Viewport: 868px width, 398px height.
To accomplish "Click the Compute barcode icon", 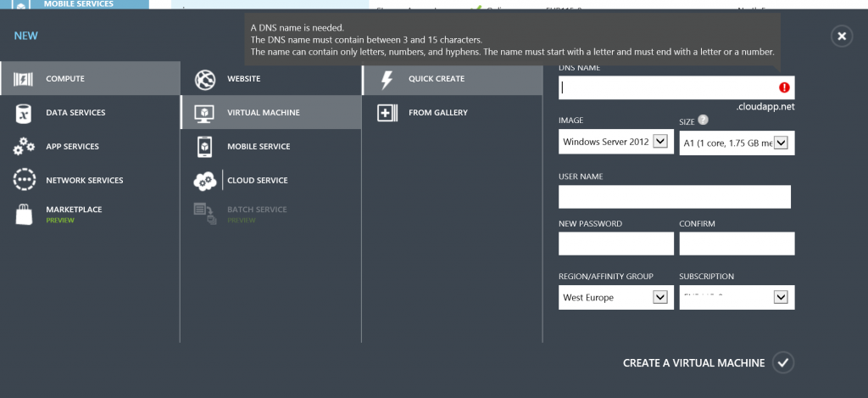I will (x=23, y=79).
